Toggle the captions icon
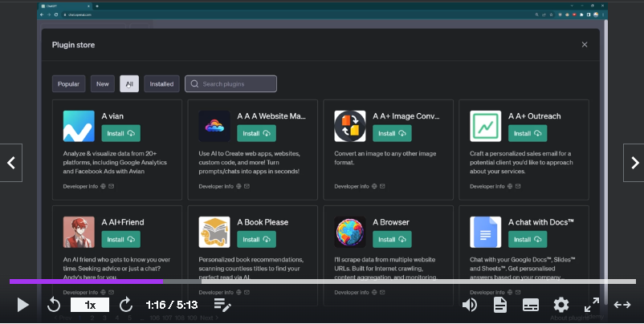This screenshot has width=644, height=324. tap(531, 305)
